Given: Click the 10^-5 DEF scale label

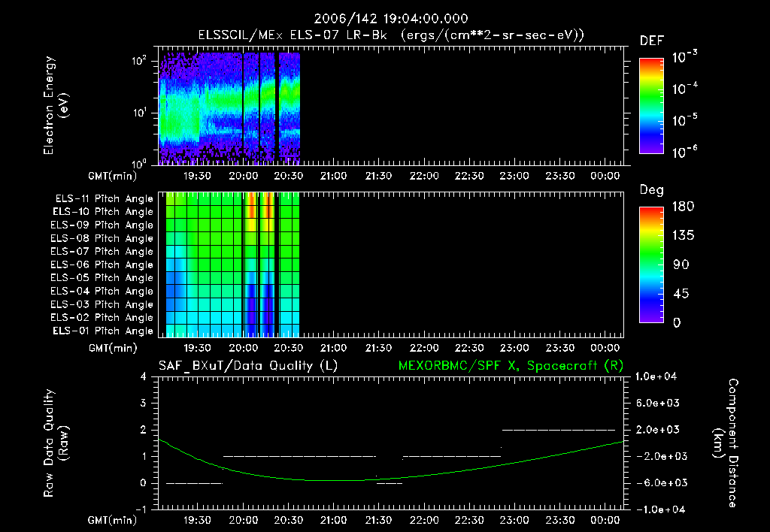Looking at the screenshot, I should pyautogui.click(x=684, y=119).
